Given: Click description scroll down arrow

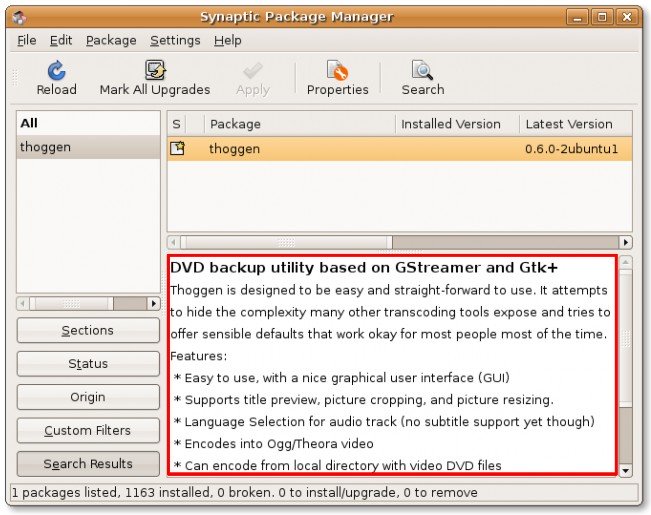Looking at the screenshot, I should tap(625, 471).
